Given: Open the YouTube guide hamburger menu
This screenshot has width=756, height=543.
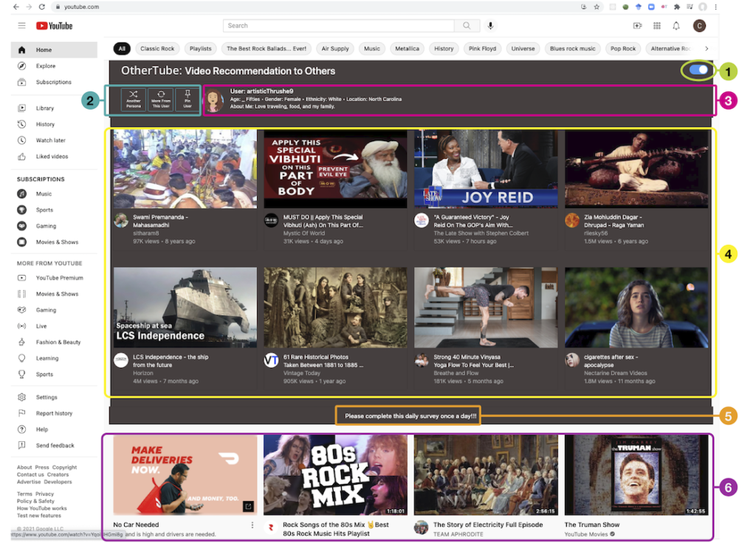Looking at the screenshot, I should pos(21,26).
